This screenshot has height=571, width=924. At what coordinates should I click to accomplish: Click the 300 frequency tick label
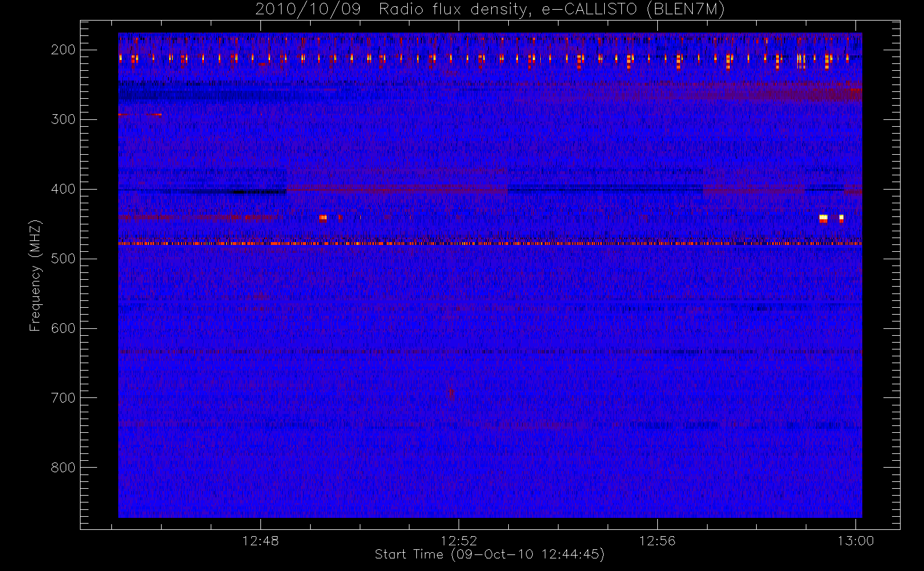coord(63,119)
